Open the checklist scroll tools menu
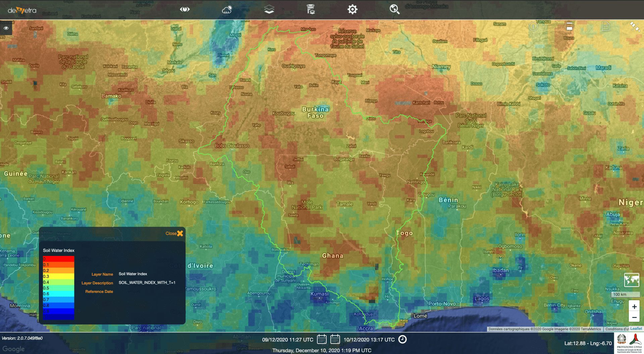This screenshot has width=644, height=354. (311, 9)
